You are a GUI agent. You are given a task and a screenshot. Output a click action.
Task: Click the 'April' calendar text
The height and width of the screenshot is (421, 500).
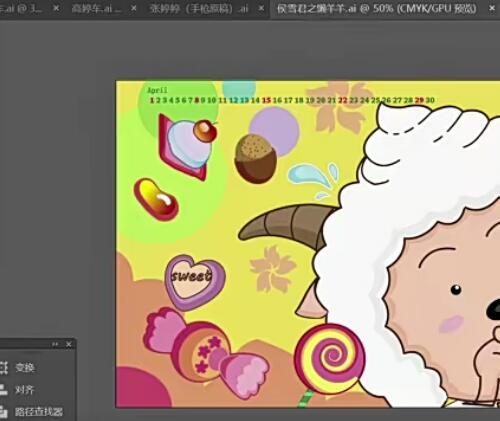(x=157, y=90)
